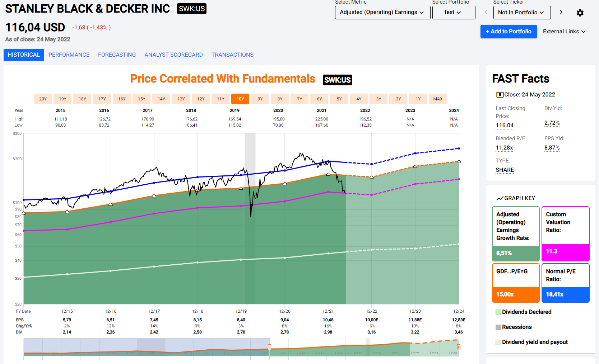Enable Dividend yield and payout checkbox

498,342
